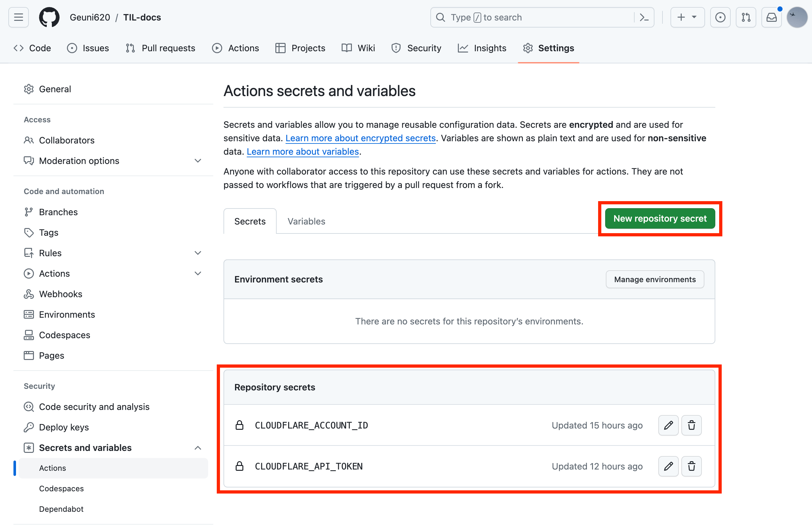Open the hamburger navigation menu
Viewport: 812px width, 531px height.
[x=19, y=17]
